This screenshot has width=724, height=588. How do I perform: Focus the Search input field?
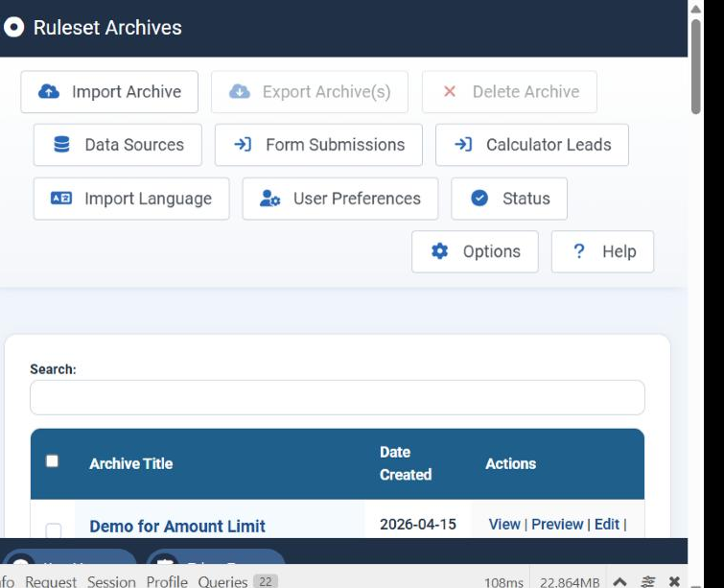point(338,398)
